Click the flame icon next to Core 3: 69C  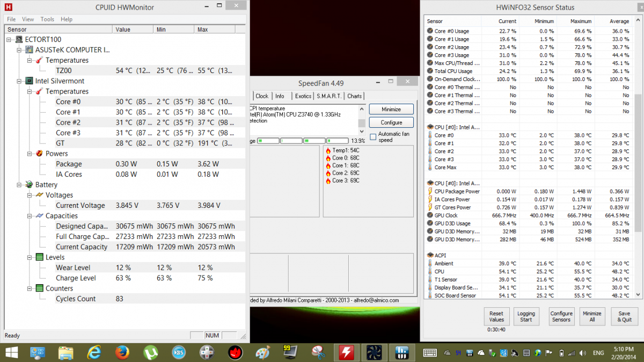pos(328,180)
